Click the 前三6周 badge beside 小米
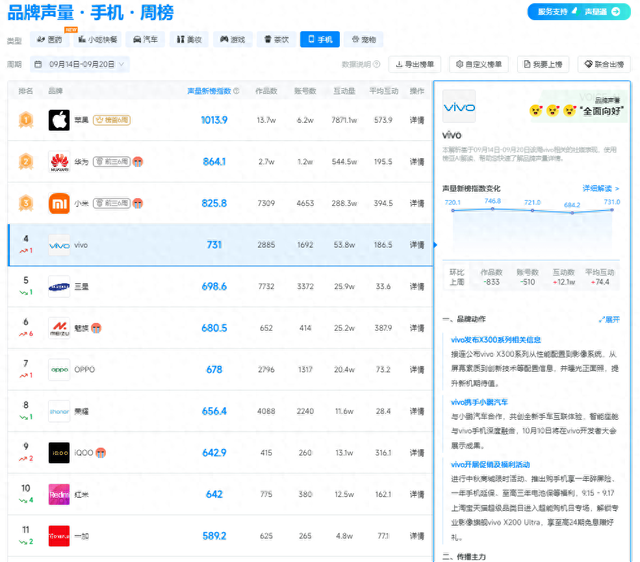 point(112,203)
